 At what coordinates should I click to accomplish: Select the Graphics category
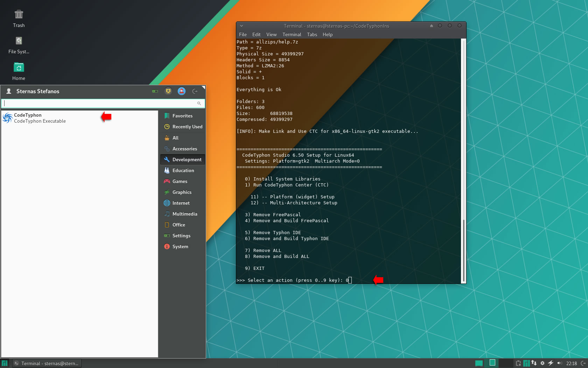[x=183, y=192]
